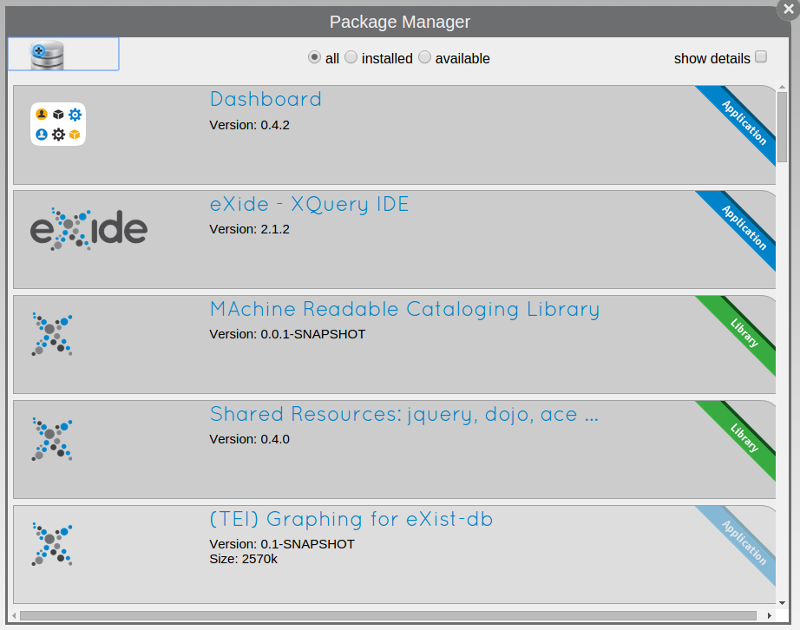Click 'Version: 0.4.0' text

(x=249, y=439)
